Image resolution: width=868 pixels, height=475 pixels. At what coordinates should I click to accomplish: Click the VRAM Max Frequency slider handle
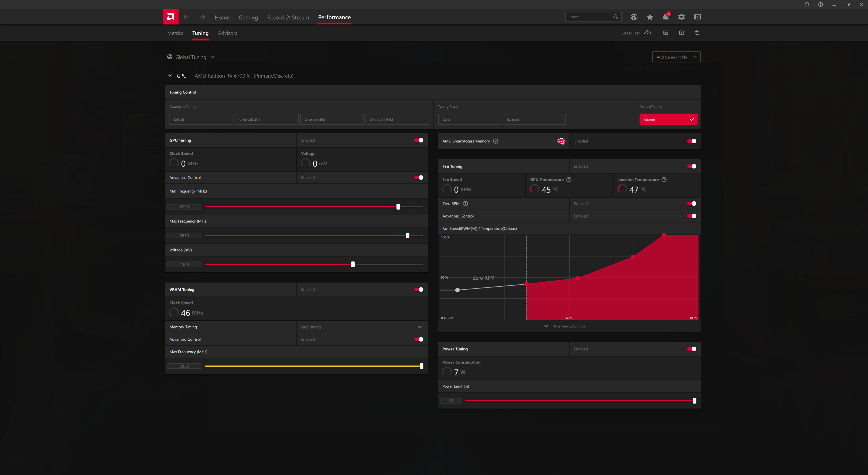pos(421,366)
